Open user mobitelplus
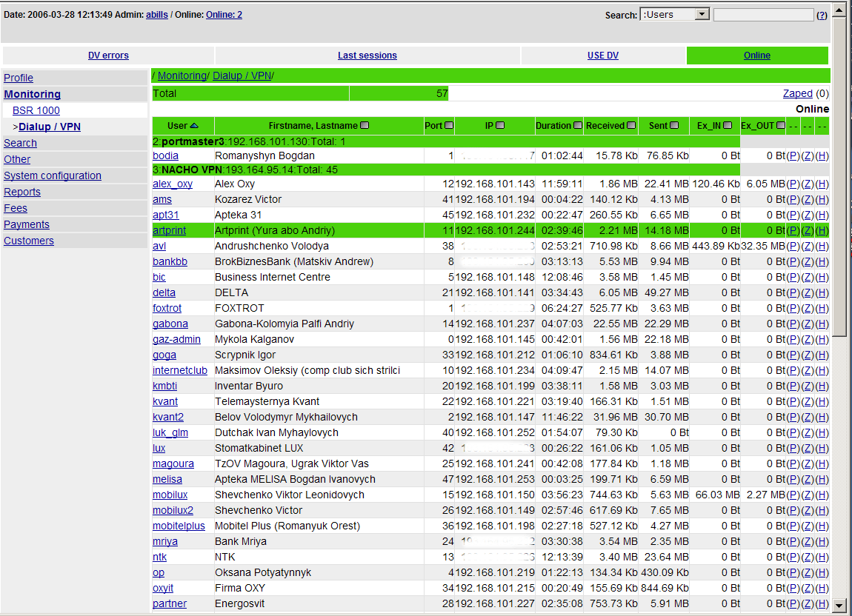852x616 pixels. 179,526
